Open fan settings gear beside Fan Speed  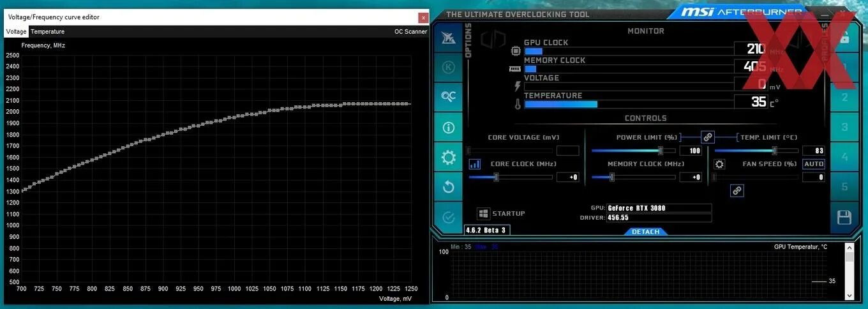[x=719, y=164]
